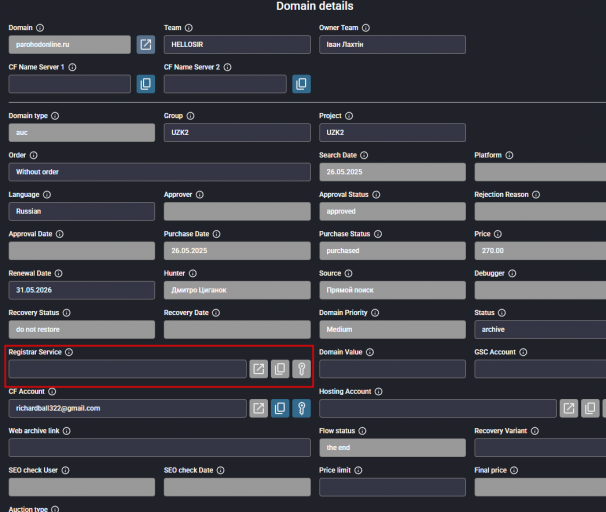Click the Renewal Date field 31.05.2026

[x=82, y=290]
